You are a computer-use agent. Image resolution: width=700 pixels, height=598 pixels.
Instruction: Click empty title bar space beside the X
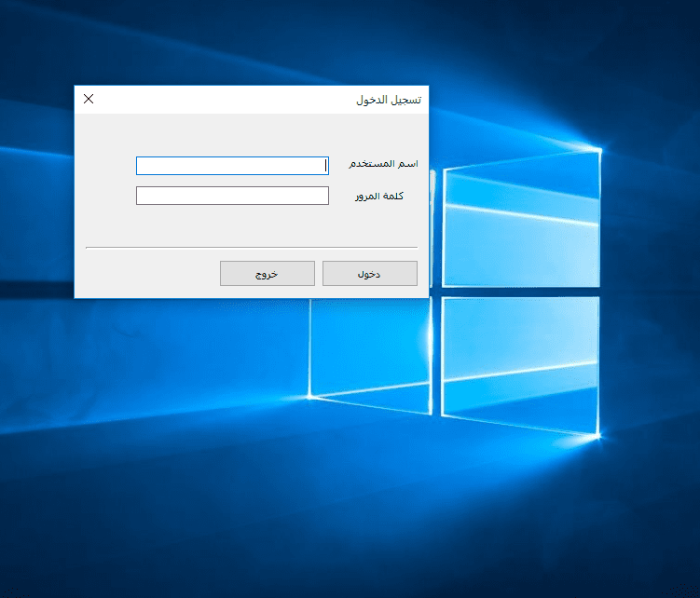[224, 99]
